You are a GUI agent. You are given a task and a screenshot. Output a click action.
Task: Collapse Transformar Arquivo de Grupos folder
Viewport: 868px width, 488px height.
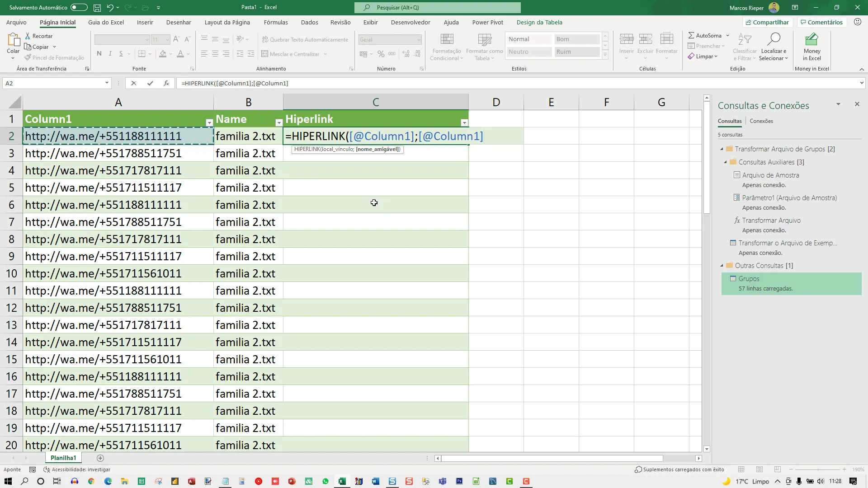pos(722,149)
